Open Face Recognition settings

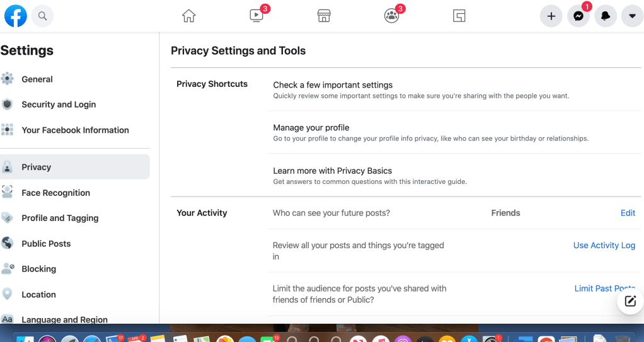[x=55, y=193]
